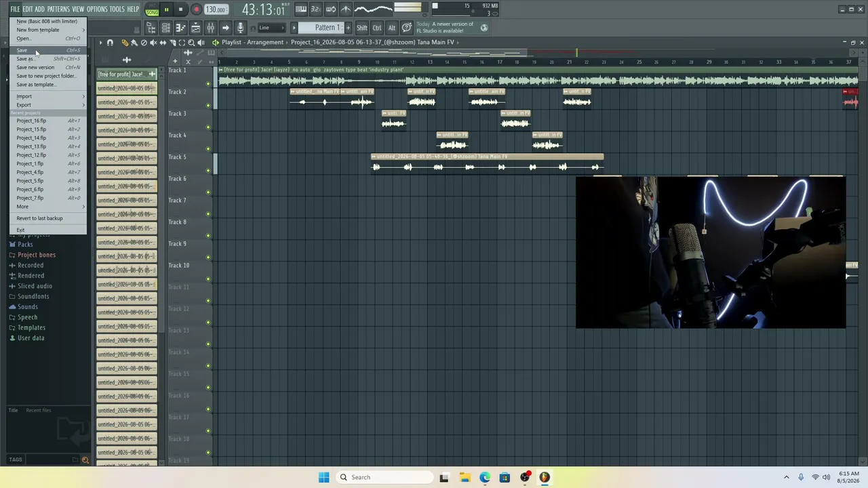868x488 pixels.
Task: Choose the Select tool in Playlist
Action: tap(182, 42)
